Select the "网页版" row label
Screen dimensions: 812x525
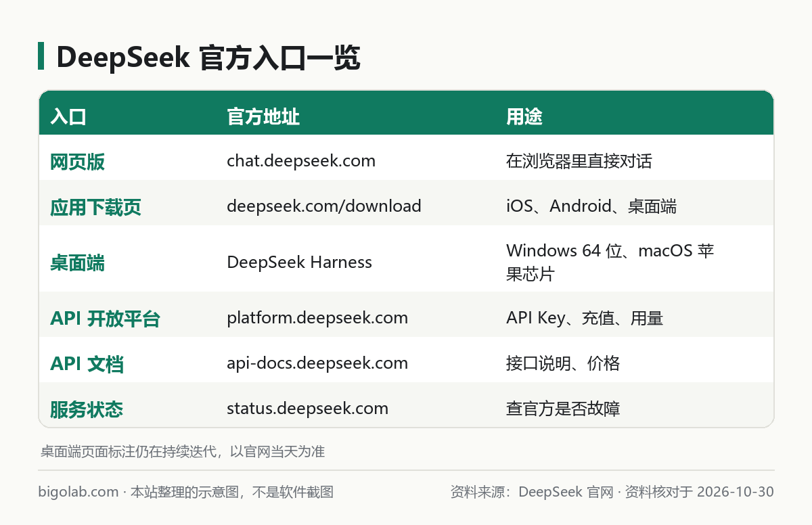pos(77,162)
